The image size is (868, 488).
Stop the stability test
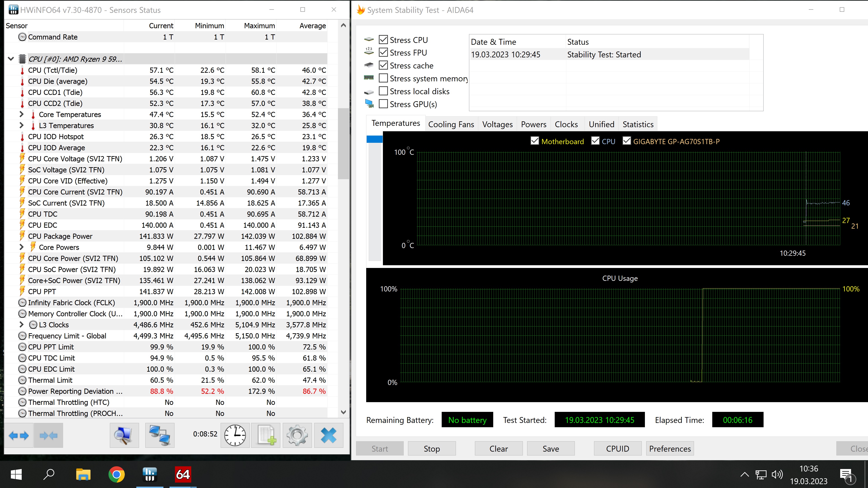point(432,449)
